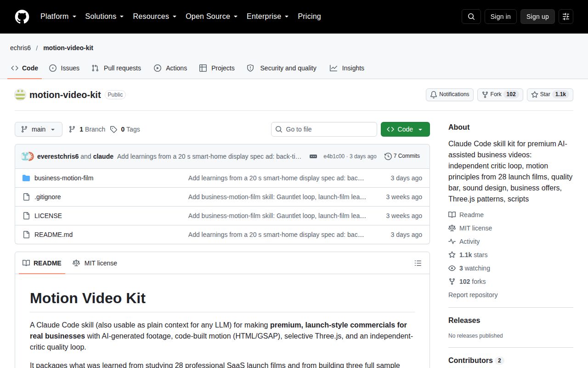Go to the GitHub homepage logo
Viewport: 588px width, 368px height.
22,17
